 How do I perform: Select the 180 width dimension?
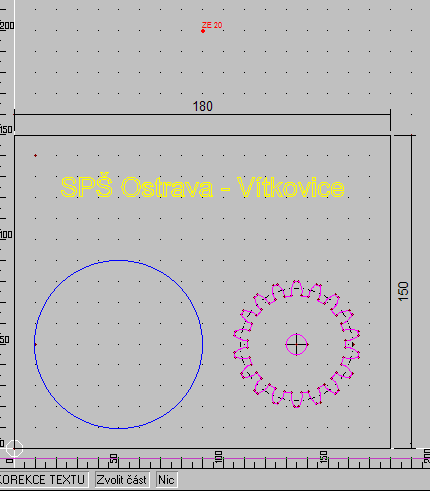(x=203, y=107)
